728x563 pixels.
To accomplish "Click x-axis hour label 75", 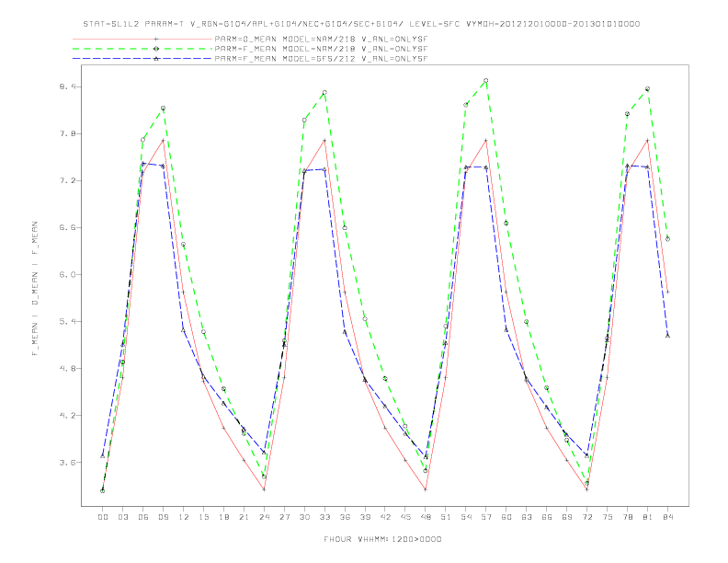I will (608, 517).
